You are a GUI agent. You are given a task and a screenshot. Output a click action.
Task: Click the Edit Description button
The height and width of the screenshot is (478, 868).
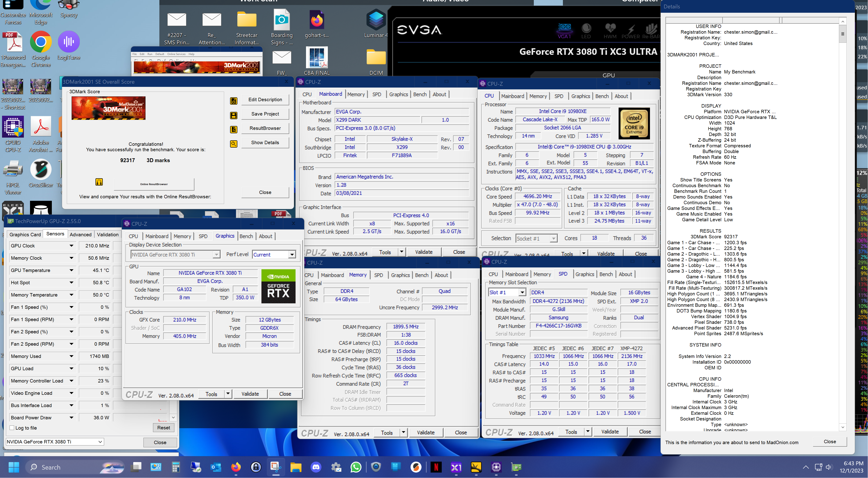(265, 100)
